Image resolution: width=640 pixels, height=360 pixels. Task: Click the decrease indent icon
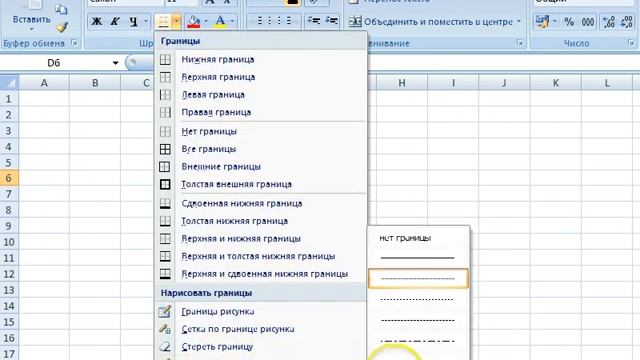(x=313, y=20)
